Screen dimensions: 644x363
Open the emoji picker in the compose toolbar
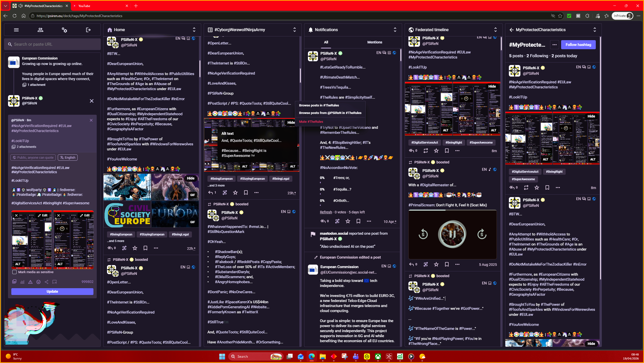38,282
